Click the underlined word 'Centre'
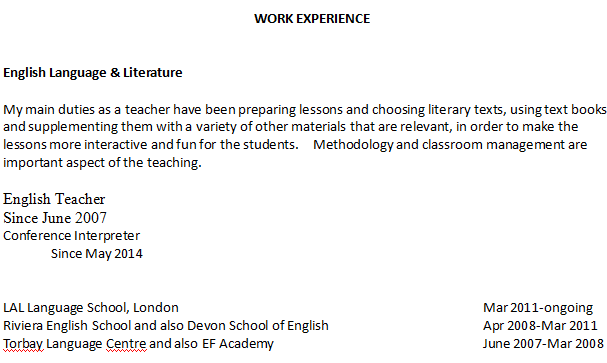 (x=126, y=344)
